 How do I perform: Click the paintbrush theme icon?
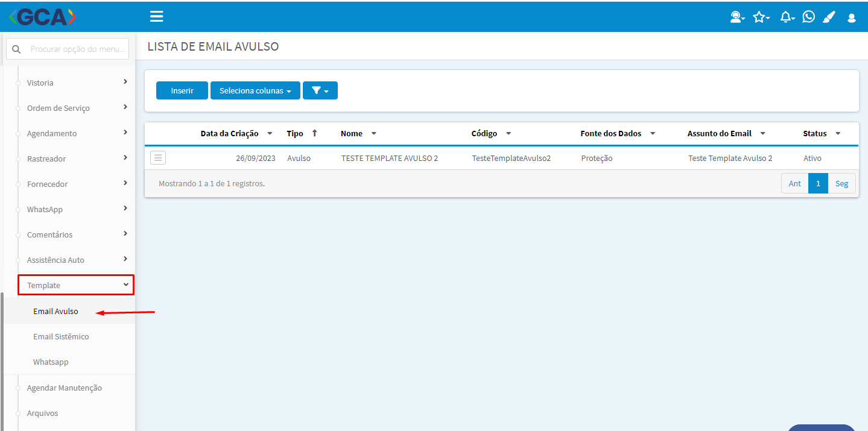click(x=829, y=17)
